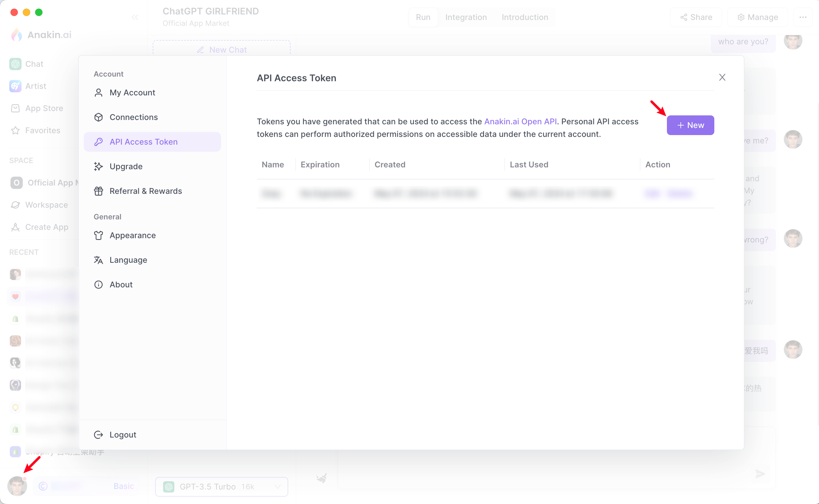The height and width of the screenshot is (504, 819).
Task: Click the credits coin icon near Basic
Action: point(43,486)
